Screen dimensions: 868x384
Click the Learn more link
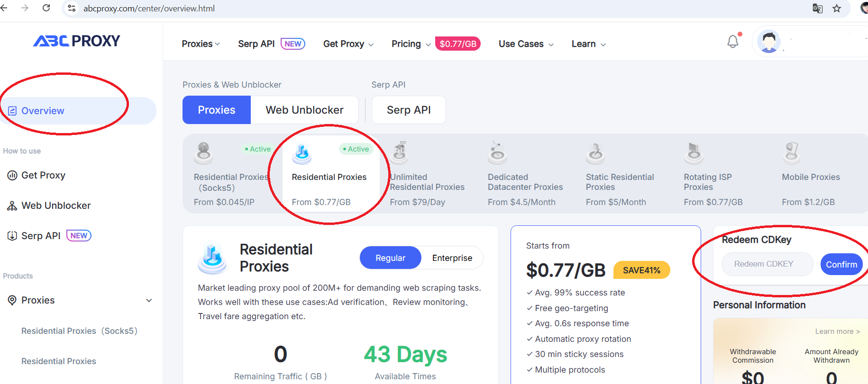coord(837,331)
